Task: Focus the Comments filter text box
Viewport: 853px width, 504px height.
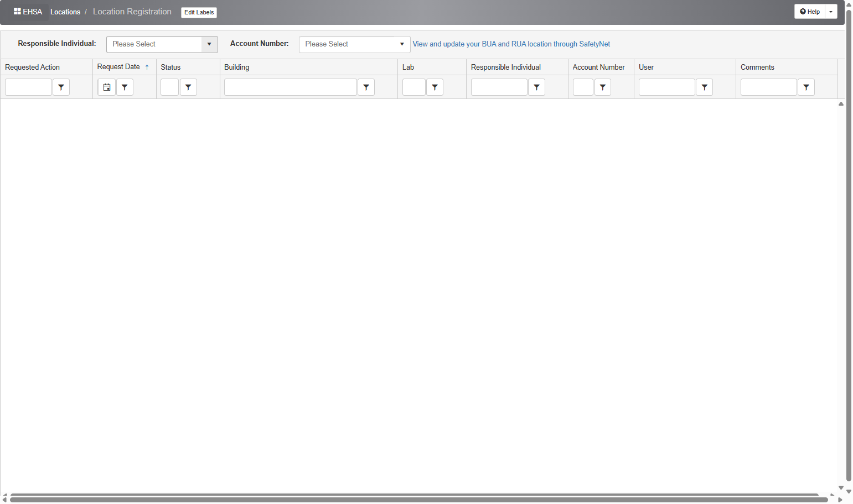Action: [x=769, y=87]
